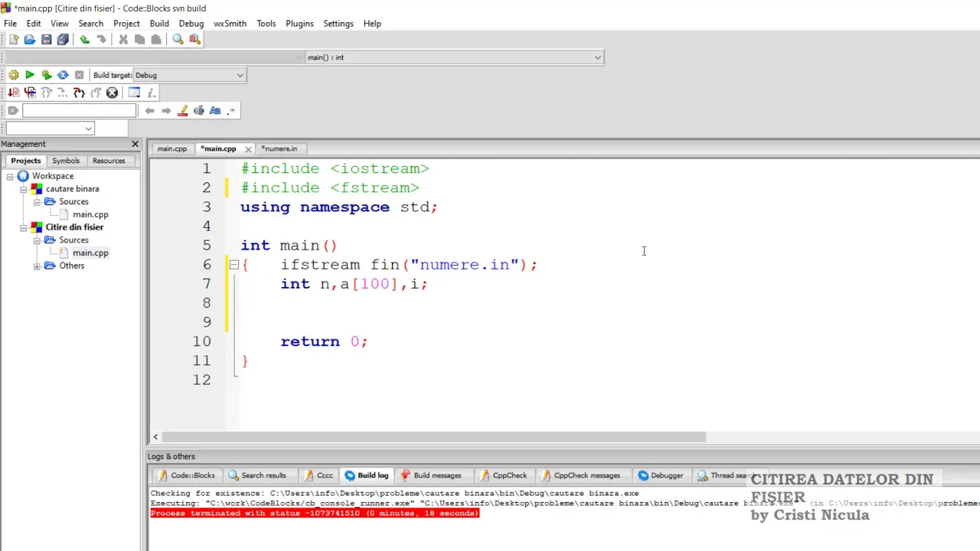Open the Build target dropdown

pos(189,75)
